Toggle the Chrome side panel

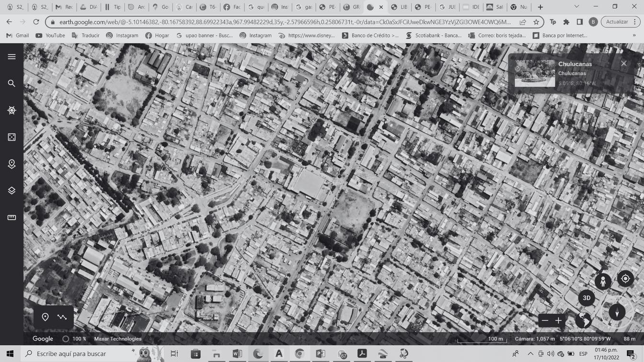point(580,22)
